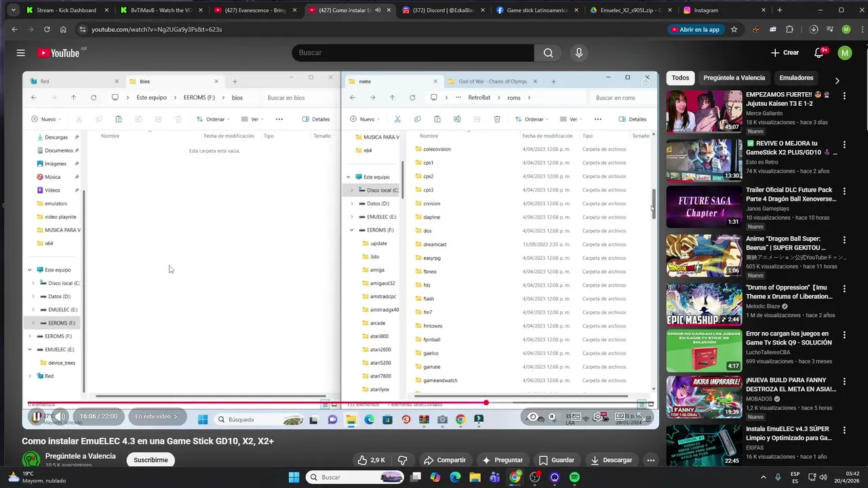Screen dimensions: 868x488
Task: Focus the YouTube Buscar search field
Action: click(413, 53)
